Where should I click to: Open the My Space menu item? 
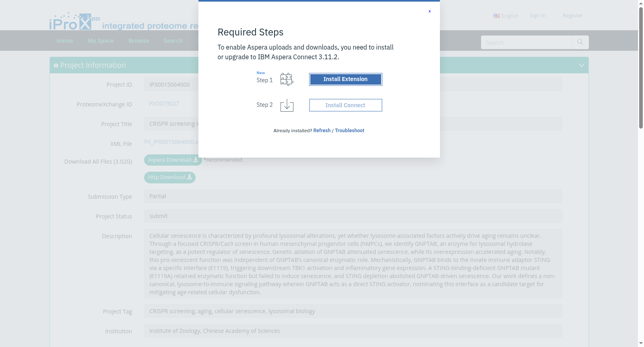(x=101, y=41)
